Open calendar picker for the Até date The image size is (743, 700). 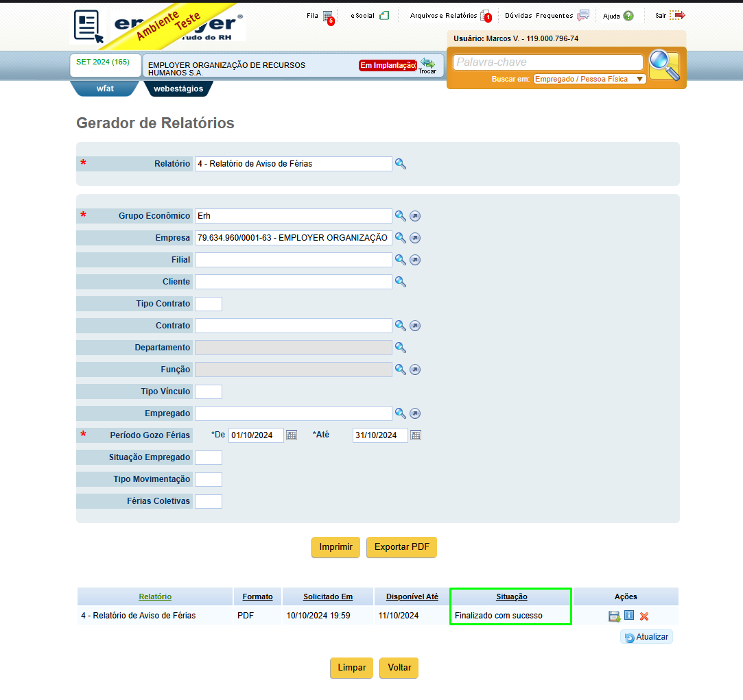(416, 435)
